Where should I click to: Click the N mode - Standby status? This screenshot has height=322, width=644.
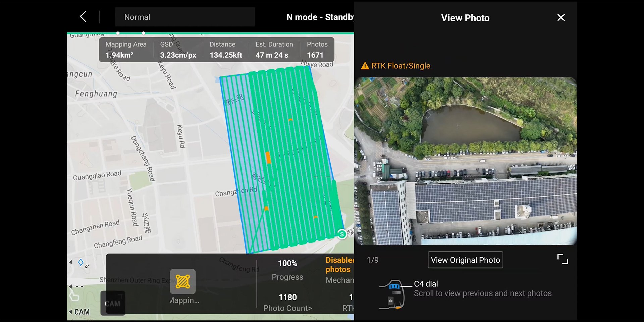pyautogui.click(x=320, y=17)
